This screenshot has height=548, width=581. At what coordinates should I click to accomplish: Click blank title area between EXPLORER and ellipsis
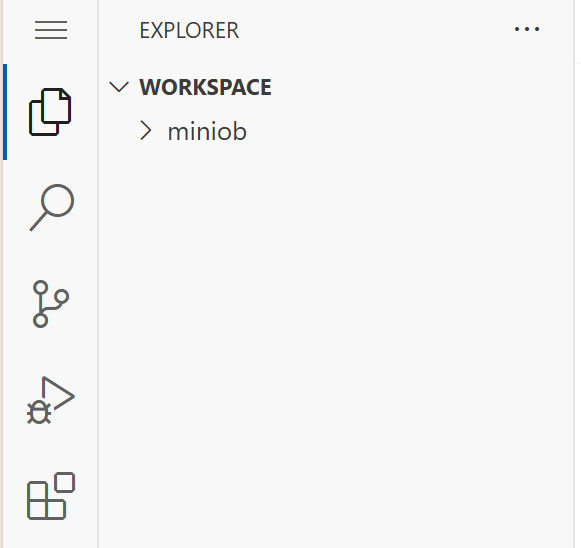376,30
